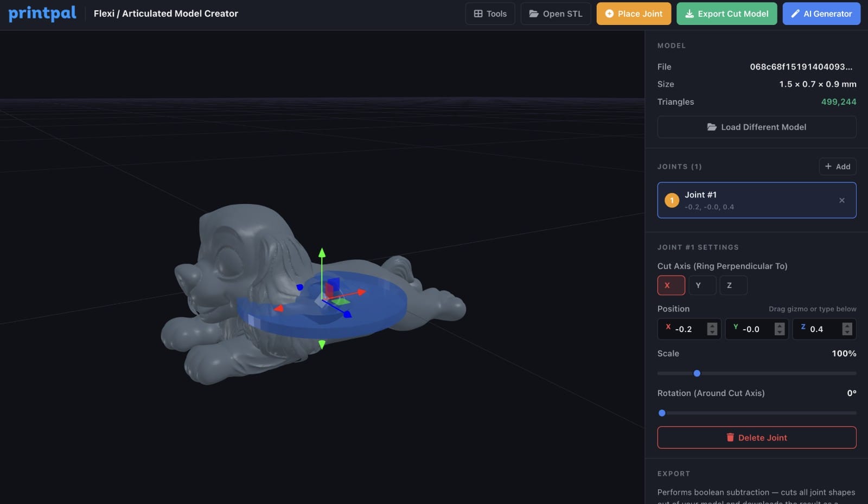Viewport: 868px width, 504px height.
Task: Click the red Delete Joint button
Action: click(x=756, y=438)
